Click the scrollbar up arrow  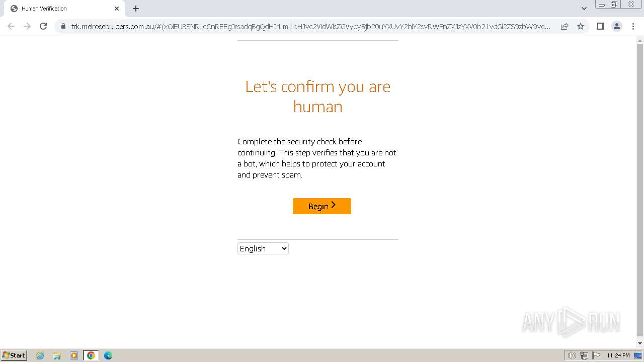(x=640, y=40)
